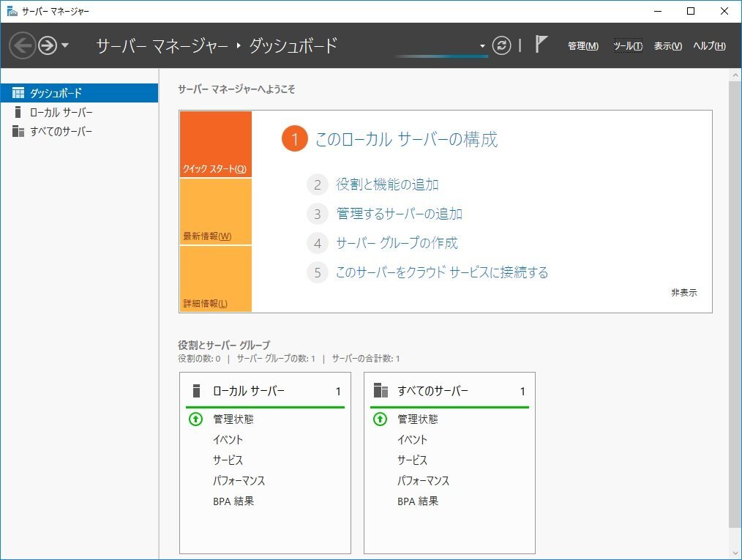Screen dimensions: 742x560
Task: Open the breadcrumb dropdown arrow near the search field
Action: [482, 45]
